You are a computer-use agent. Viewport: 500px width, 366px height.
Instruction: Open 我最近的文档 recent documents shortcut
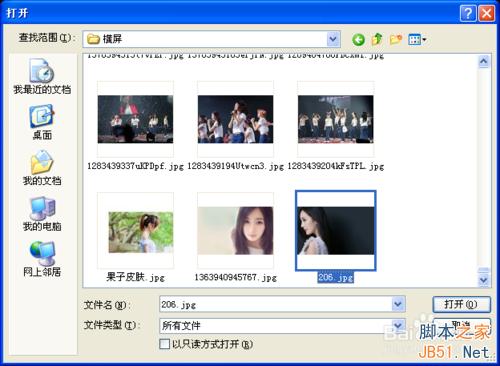coord(42,76)
